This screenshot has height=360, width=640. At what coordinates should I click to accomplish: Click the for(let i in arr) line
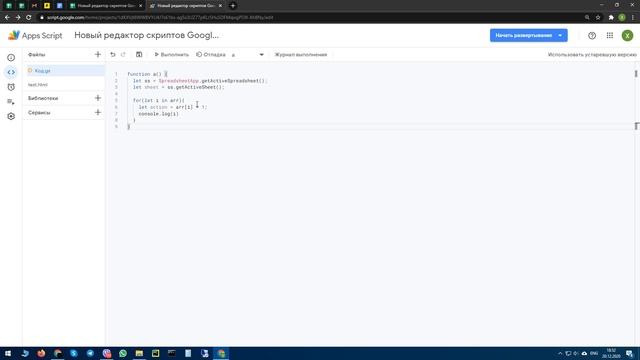(158, 100)
